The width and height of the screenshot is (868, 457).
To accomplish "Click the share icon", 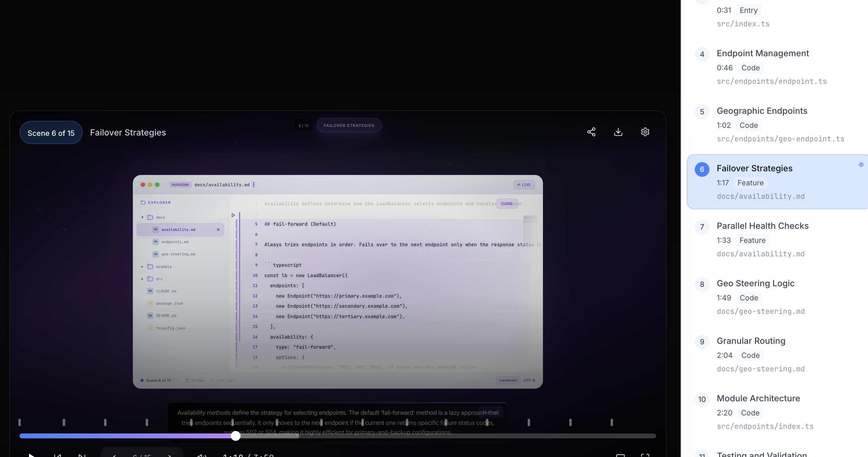I will [591, 132].
